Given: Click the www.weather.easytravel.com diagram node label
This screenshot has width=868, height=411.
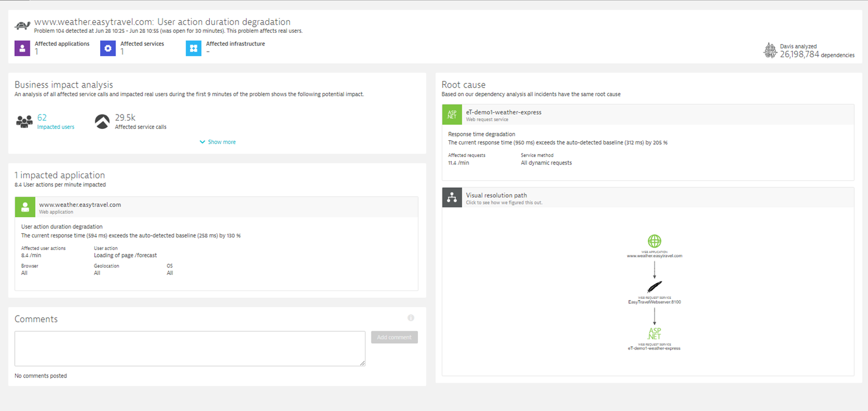Looking at the screenshot, I should 655,255.
